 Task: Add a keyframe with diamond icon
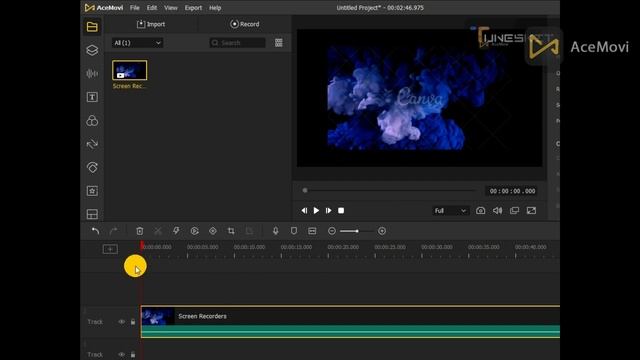click(x=213, y=231)
